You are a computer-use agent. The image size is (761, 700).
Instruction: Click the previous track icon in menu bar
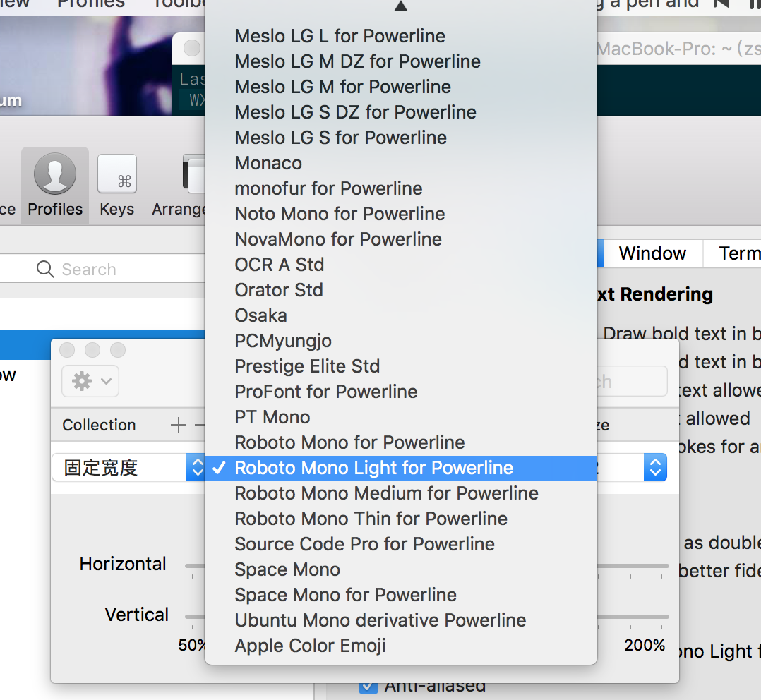[x=721, y=4]
